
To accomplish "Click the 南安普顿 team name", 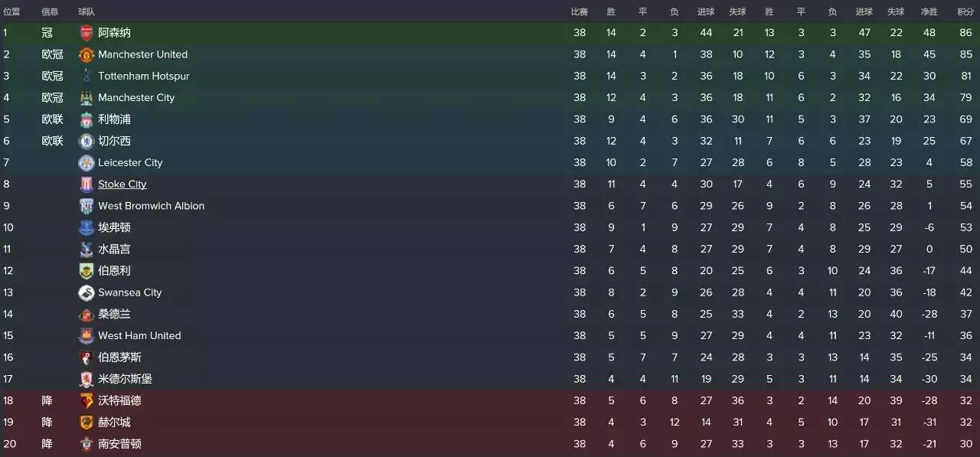I will [119, 444].
